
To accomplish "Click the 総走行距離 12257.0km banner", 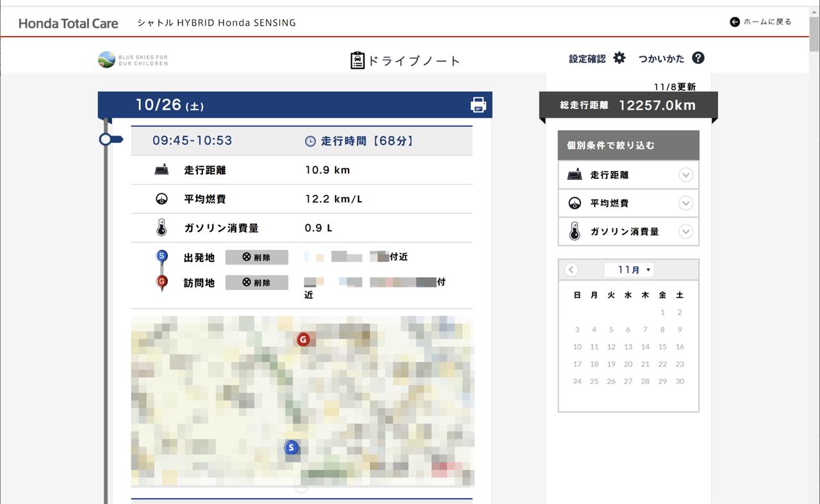I will [628, 106].
